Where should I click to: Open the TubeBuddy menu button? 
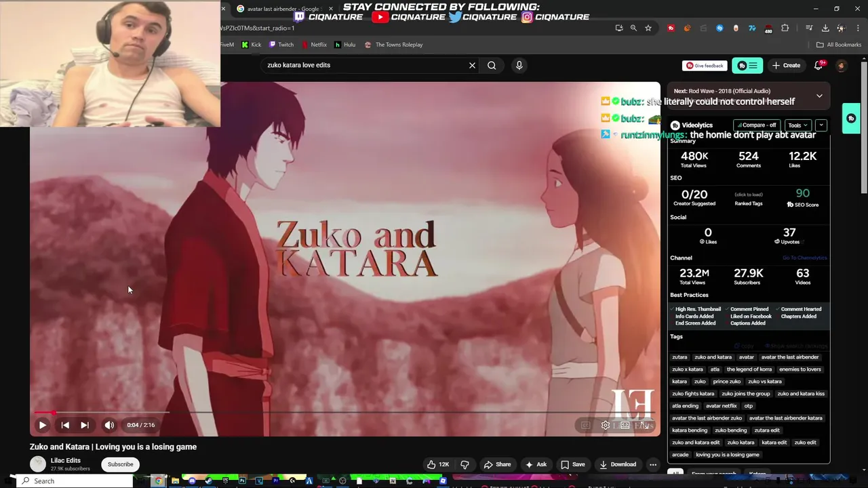tap(747, 66)
